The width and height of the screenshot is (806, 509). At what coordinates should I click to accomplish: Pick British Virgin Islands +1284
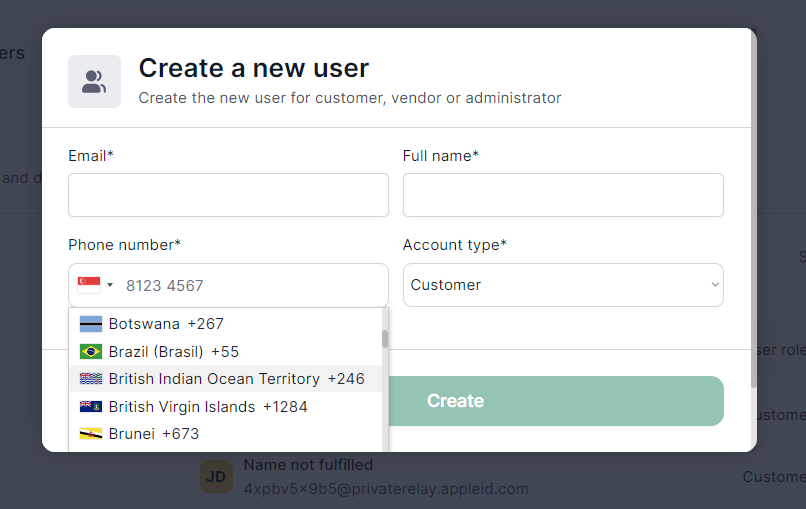point(208,407)
